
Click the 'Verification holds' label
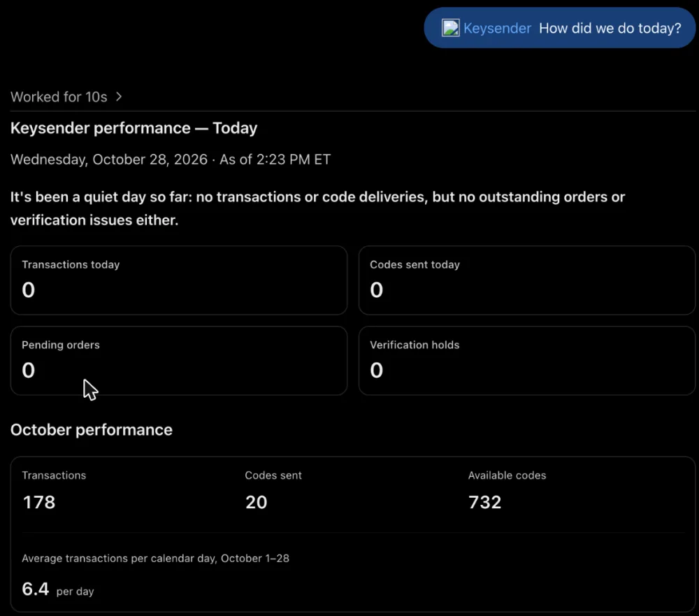[415, 345]
